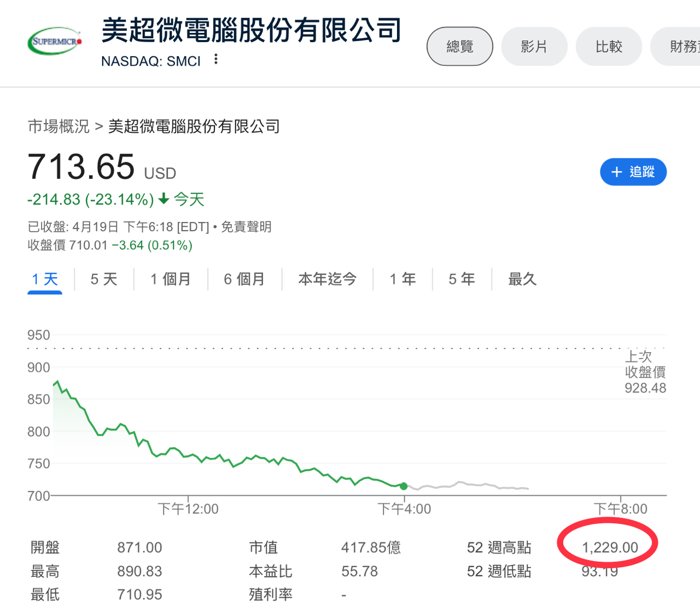Click the company title 美超微電腦股份有限公司
Screen dimensions: 700x613
click(x=252, y=30)
